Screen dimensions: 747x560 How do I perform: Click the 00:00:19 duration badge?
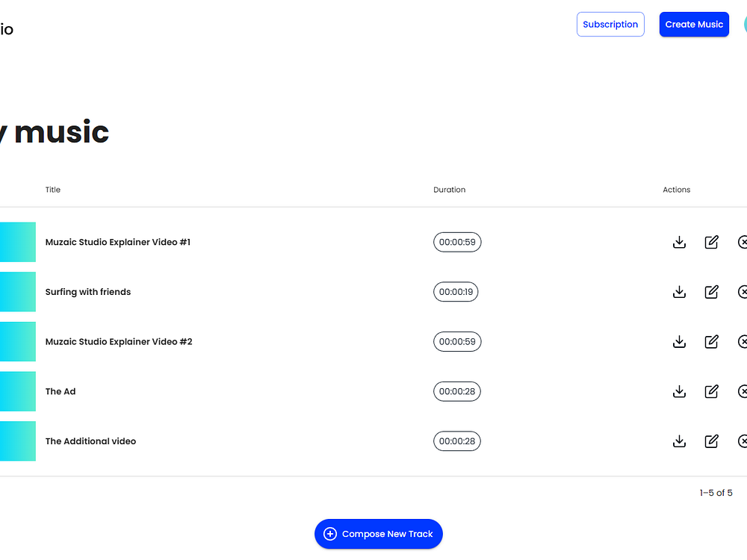coord(456,292)
